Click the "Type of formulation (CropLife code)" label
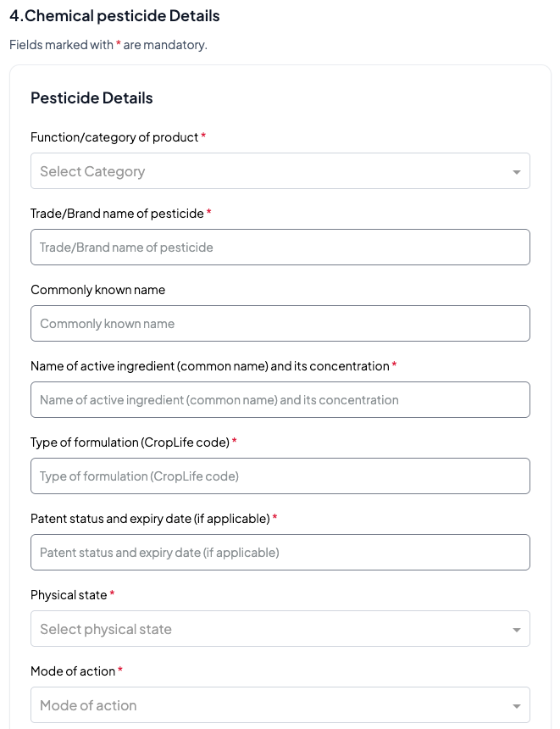This screenshot has width=560, height=729. 130,442
